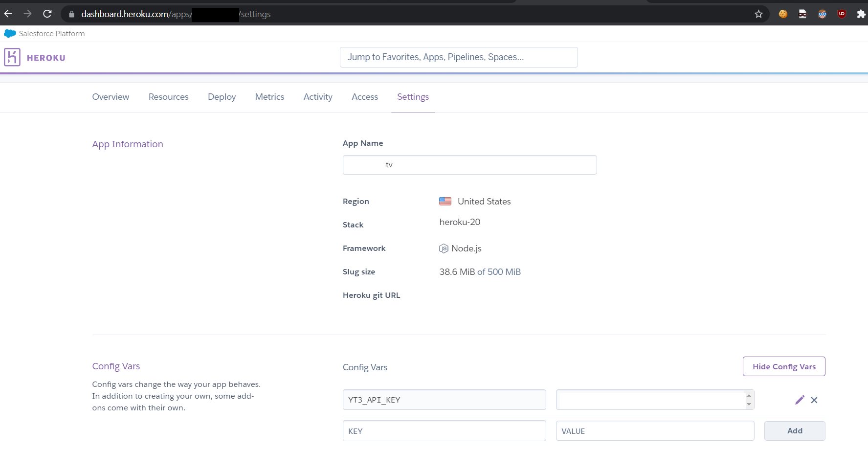Select the Settings tab
This screenshot has width=868, height=473.
(413, 97)
